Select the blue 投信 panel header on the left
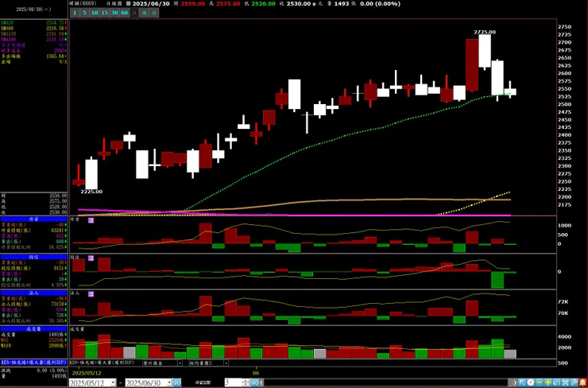The height and width of the screenshot is (388, 588). (x=33, y=257)
